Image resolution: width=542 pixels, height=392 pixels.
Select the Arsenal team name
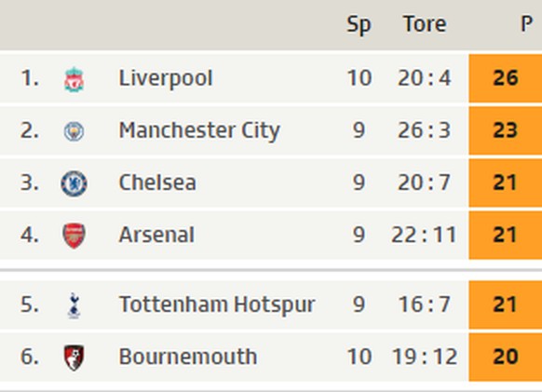click(x=156, y=235)
